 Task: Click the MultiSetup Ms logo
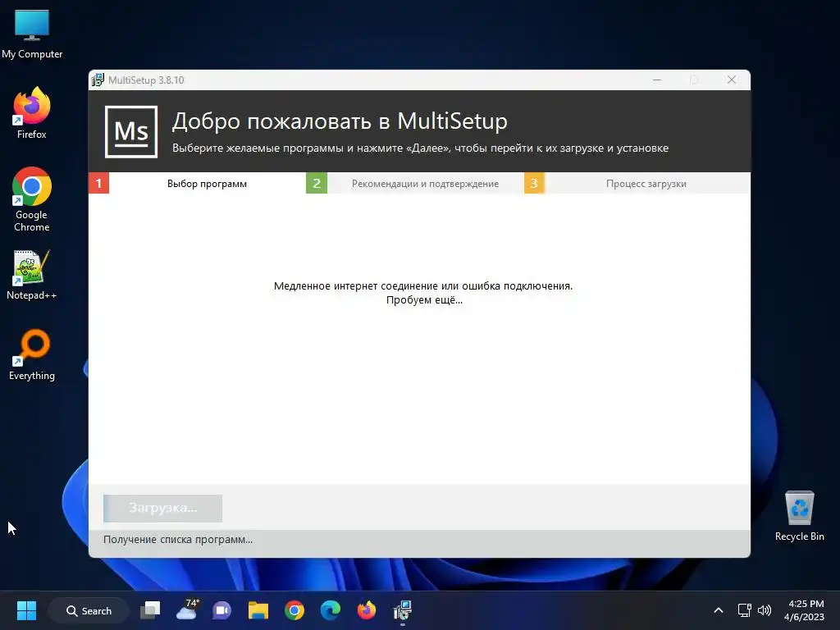tap(131, 132)
